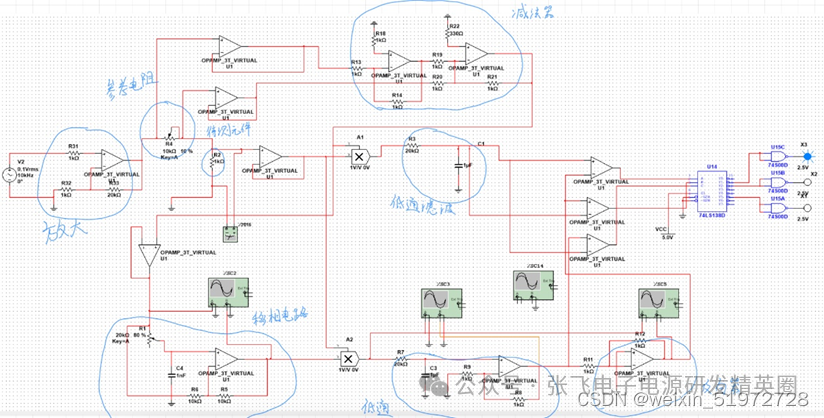Select capacitor C1 1µF
This screenshot has height=418, width=824.
(x=458, y=165)
